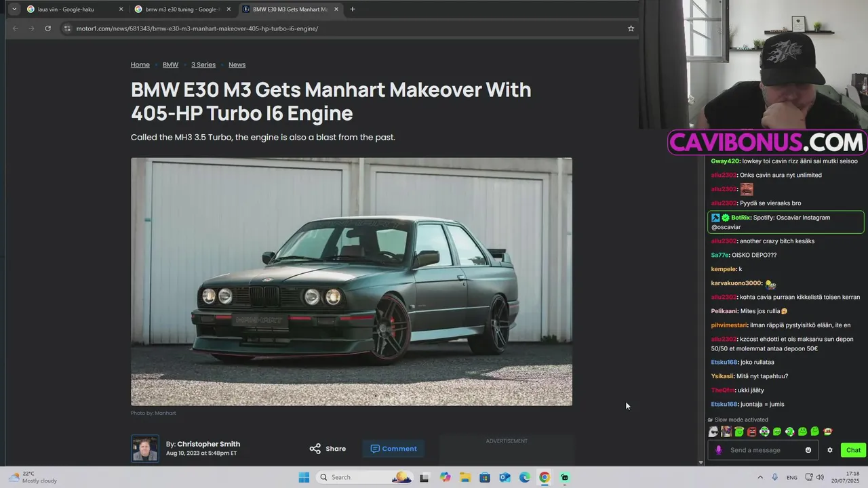Viewport: 868px width, 488px height.
Task: Switch to the 'bmw m3 e30 tuning' tab
Action: coord(182,9)
